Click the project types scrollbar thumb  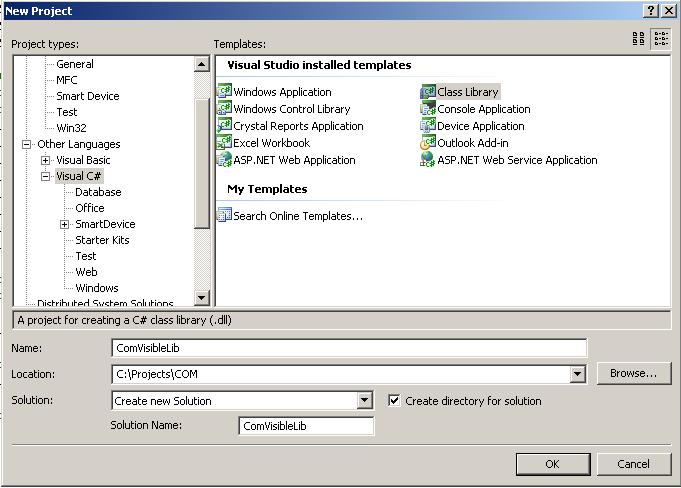[x=202, y=164]
